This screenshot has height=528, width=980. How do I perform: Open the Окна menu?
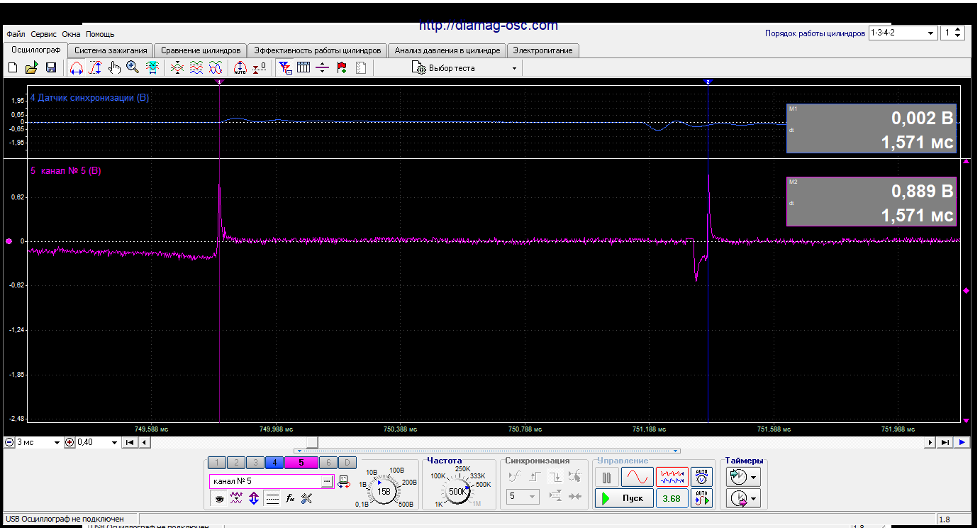pyautogui.click(x=71, y=34)
